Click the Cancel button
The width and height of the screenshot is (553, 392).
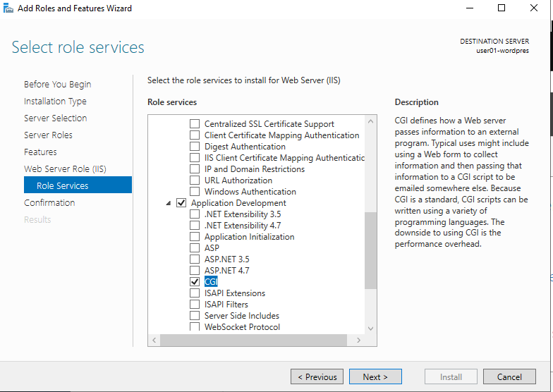(509, 376)
